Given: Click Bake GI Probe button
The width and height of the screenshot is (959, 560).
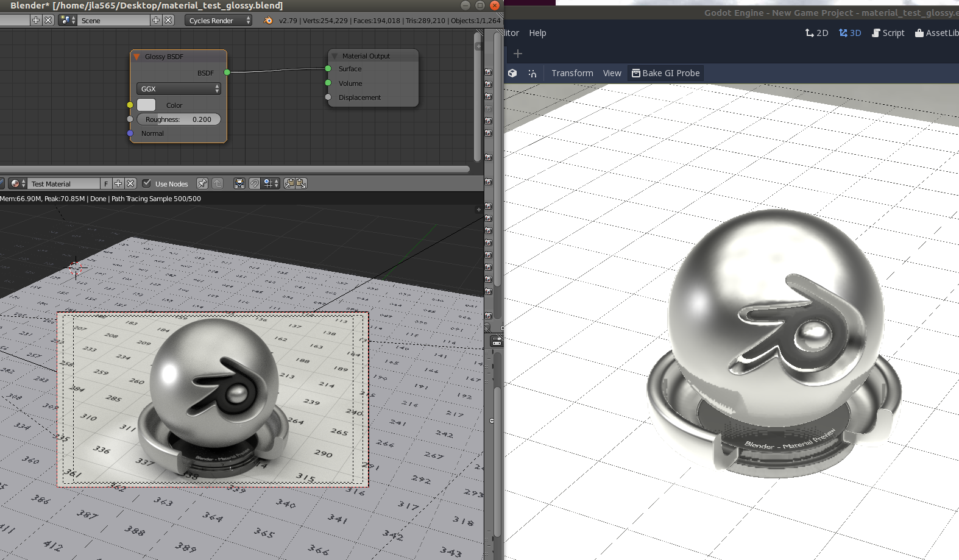Looking at the screenshot, I should (x=665, y=73).
